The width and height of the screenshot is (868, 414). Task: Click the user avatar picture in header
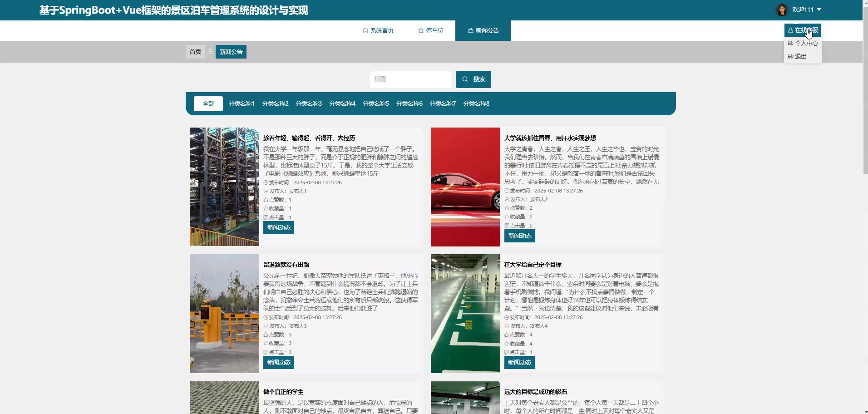point(782,10)
